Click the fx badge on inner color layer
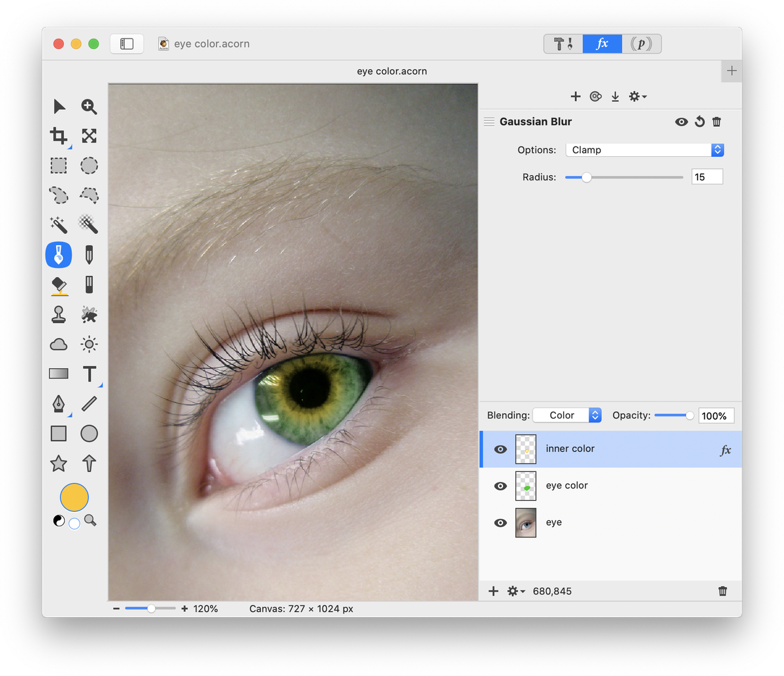The height and width of the screenshot is (676, 784). [725, 450]
